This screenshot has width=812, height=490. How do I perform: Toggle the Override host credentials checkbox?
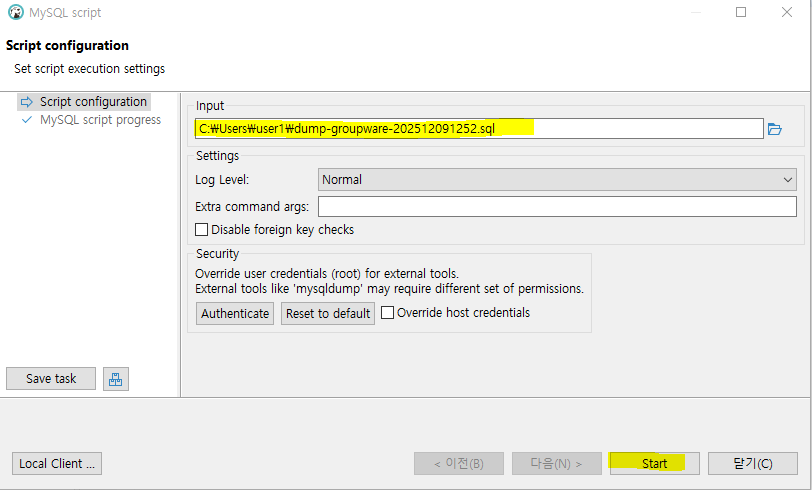[388, 313]
